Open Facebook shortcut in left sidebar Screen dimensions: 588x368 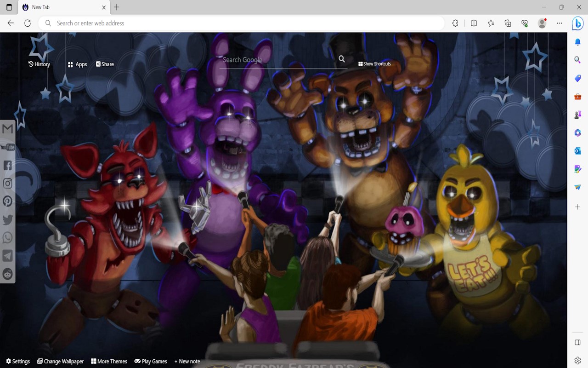point(7,165)
